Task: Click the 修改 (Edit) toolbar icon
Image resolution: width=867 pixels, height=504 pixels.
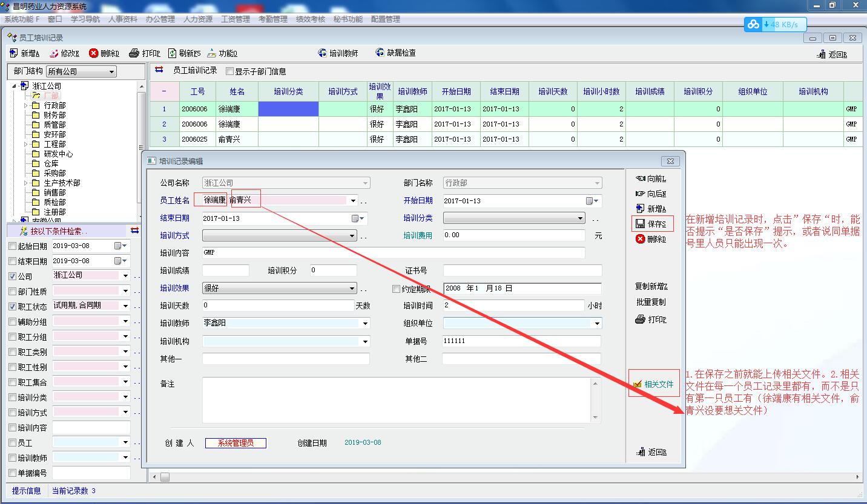Action: click(54, 53)
